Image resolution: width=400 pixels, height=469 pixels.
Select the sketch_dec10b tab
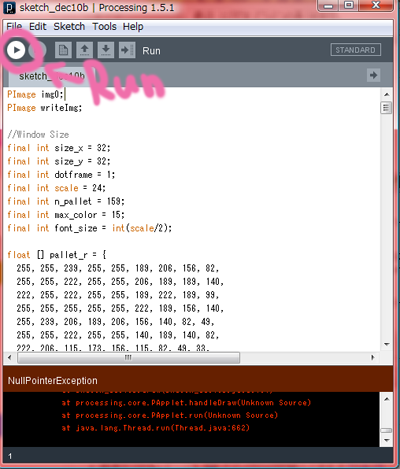pyautogui.click(x=52, y=76)
